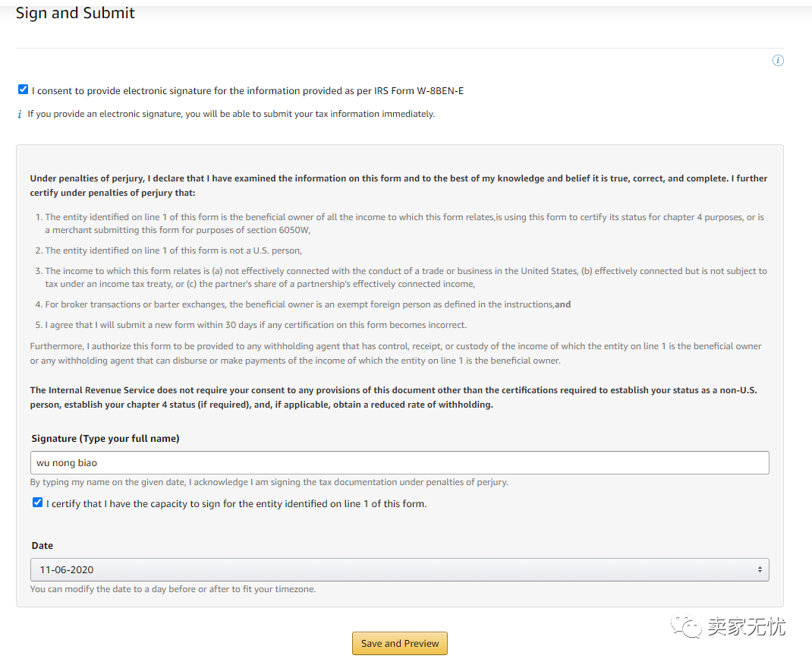812x662 pixels.
Task: Focus the Signature full name input field
Action: pyautogui.click(x=399, y=462)
